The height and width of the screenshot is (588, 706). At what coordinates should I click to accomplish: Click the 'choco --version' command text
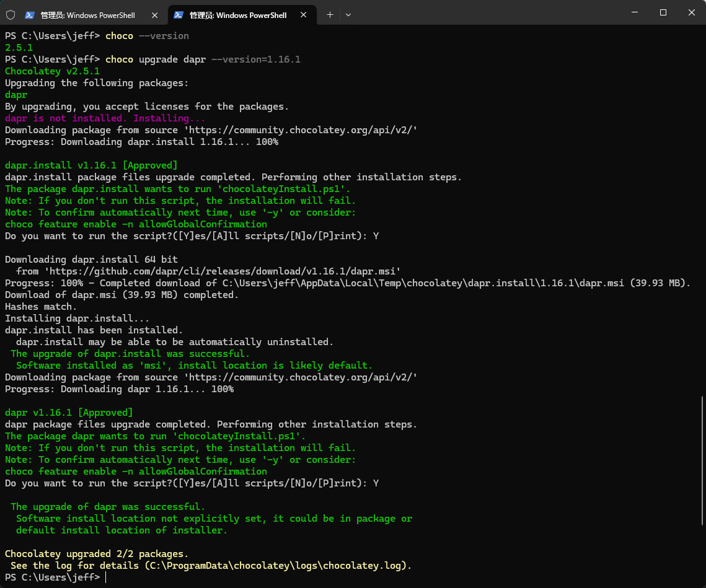pos(148,35)
